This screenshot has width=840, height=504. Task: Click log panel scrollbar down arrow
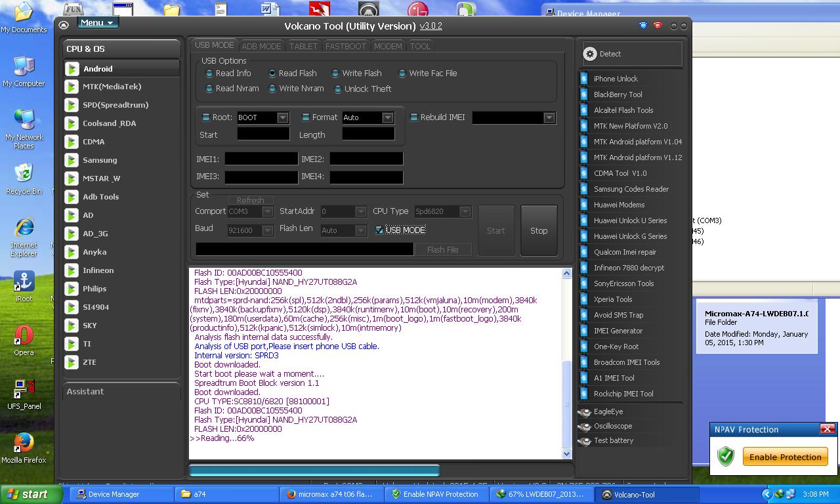[567, 453]
